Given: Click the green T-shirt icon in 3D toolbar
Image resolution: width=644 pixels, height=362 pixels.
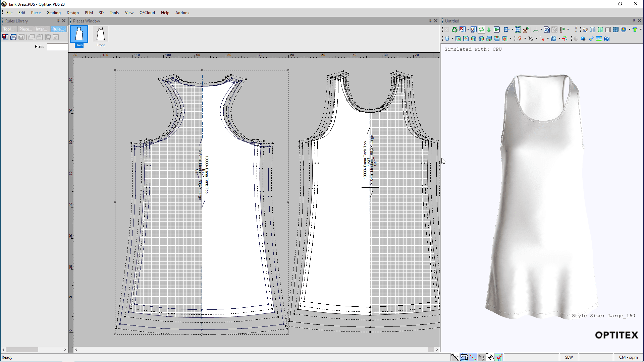Looking at the screenshot, I should coord(635,29).
